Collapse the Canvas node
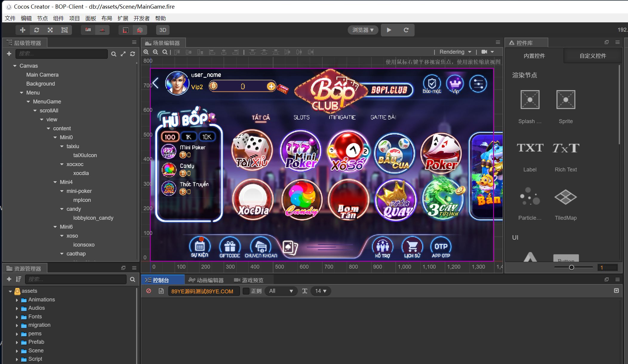Image resolution: width=628 pixels, height=364 pixels. pos(15,66)
